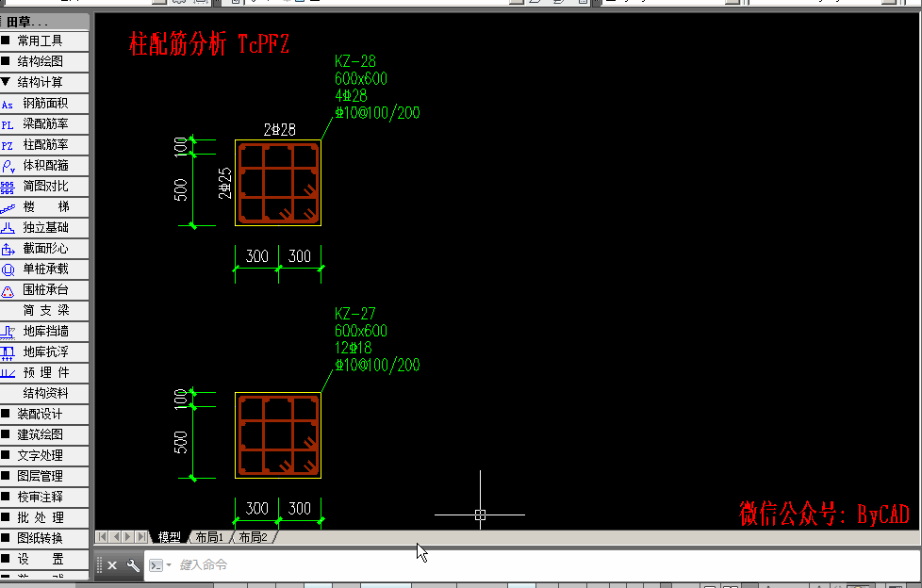Viewport: 922px width, 588px height.
Task: Select the 单桩承载 pile tool
Action: tap(44, 269)
